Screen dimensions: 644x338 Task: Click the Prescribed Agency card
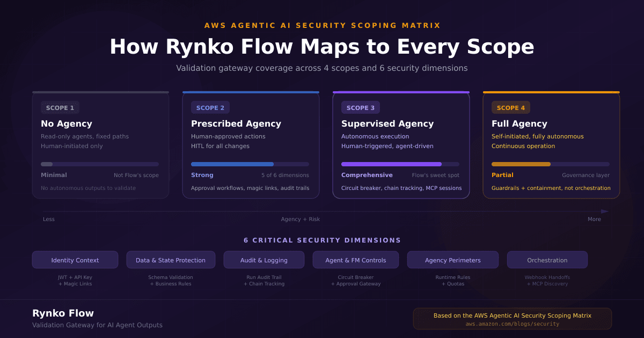tap(251, 145)
